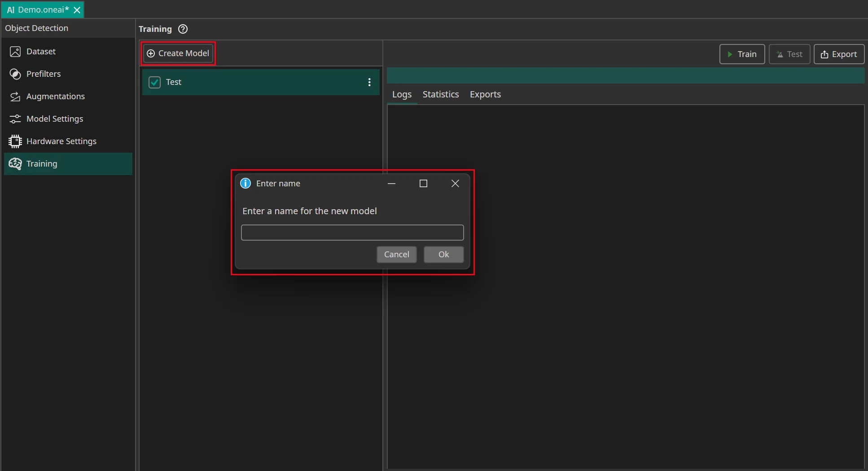Click the model name input field

click(352, 233)
